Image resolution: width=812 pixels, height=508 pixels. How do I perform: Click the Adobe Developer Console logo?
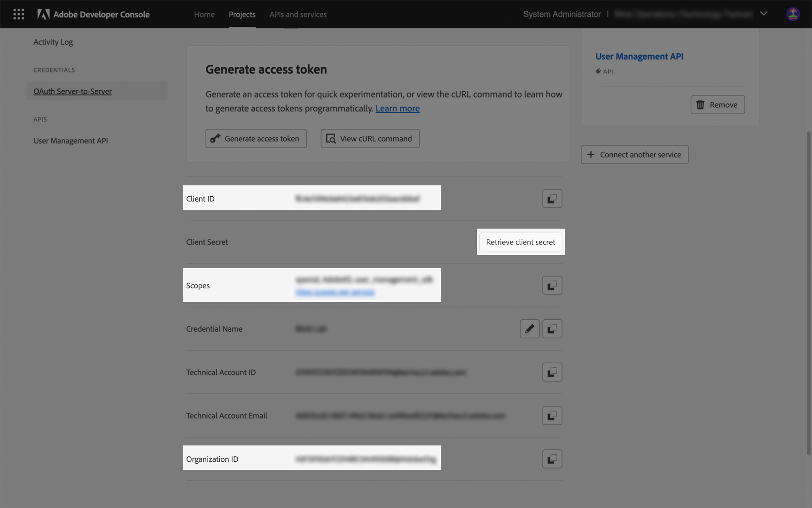[94, 14]
